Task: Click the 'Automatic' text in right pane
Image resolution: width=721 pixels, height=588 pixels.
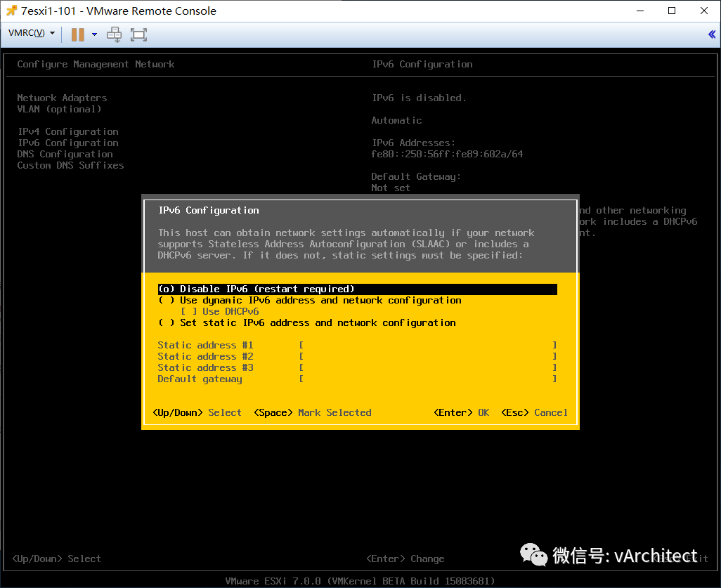Action: pyautogui.click(x=396, y=120)
